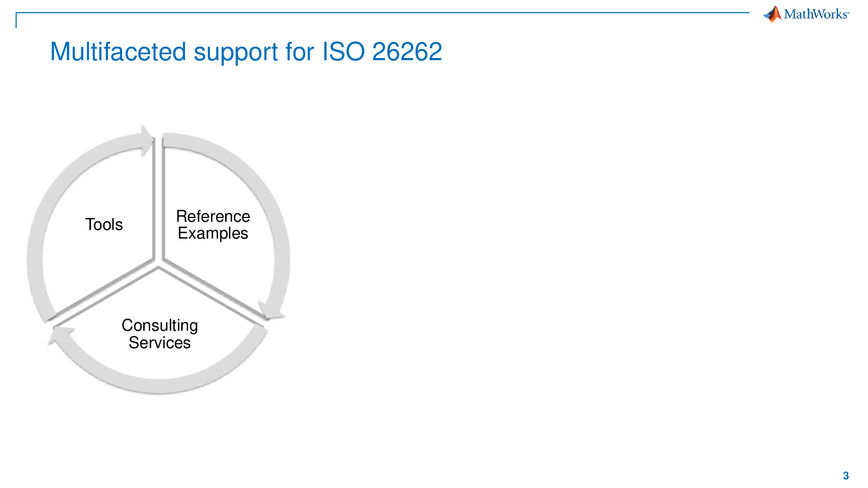The image size is (868, 488).
Task: Click the blue horizontal header line
Action: pyautogui.click(x=382, y=12)
